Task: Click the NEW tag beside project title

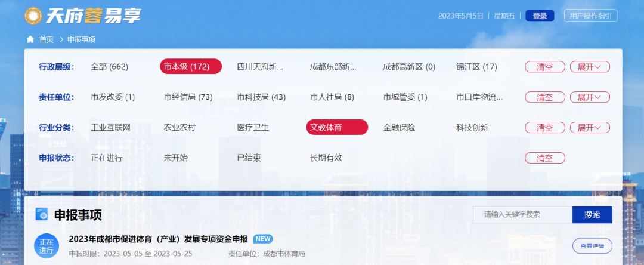Action: pyautogui.click(x=263, y=239)
